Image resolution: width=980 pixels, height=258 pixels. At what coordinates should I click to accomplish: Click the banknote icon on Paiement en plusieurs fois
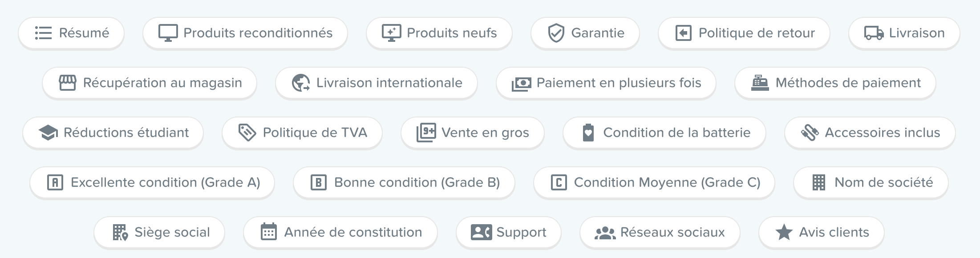point(522,83)
